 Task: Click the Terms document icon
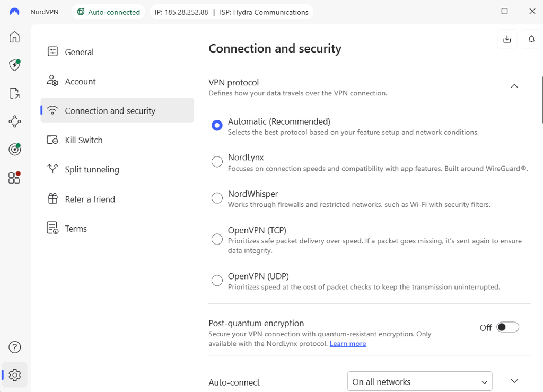pyautogui.click(x=52, y=228)
